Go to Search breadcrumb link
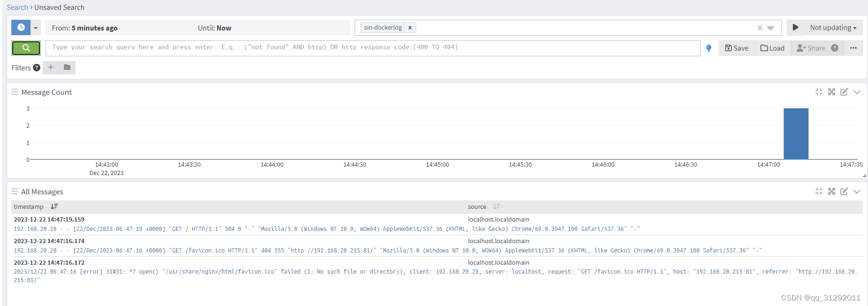 coord(17,8)
